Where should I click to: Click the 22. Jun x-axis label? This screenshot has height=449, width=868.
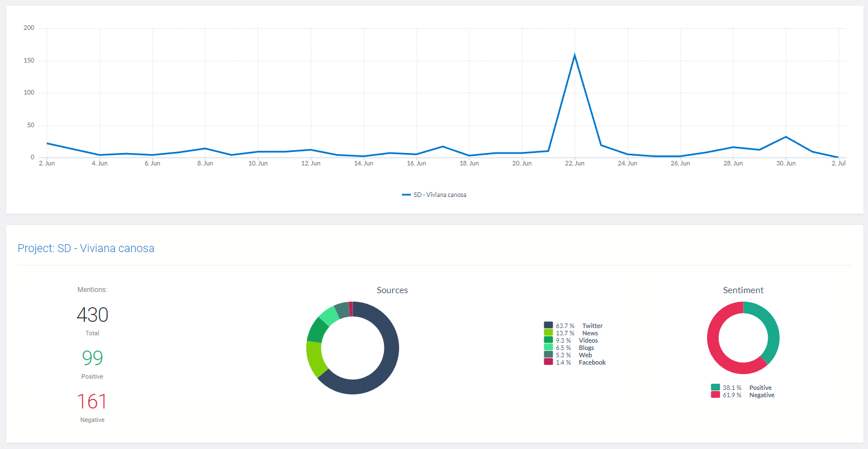click(575, 163)
